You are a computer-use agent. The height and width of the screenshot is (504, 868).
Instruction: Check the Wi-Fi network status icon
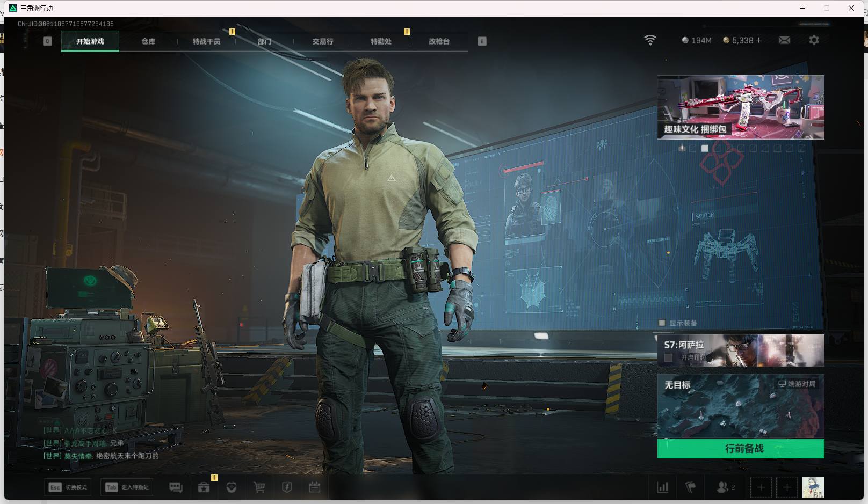pyautogui.click(x=650, y=40)
